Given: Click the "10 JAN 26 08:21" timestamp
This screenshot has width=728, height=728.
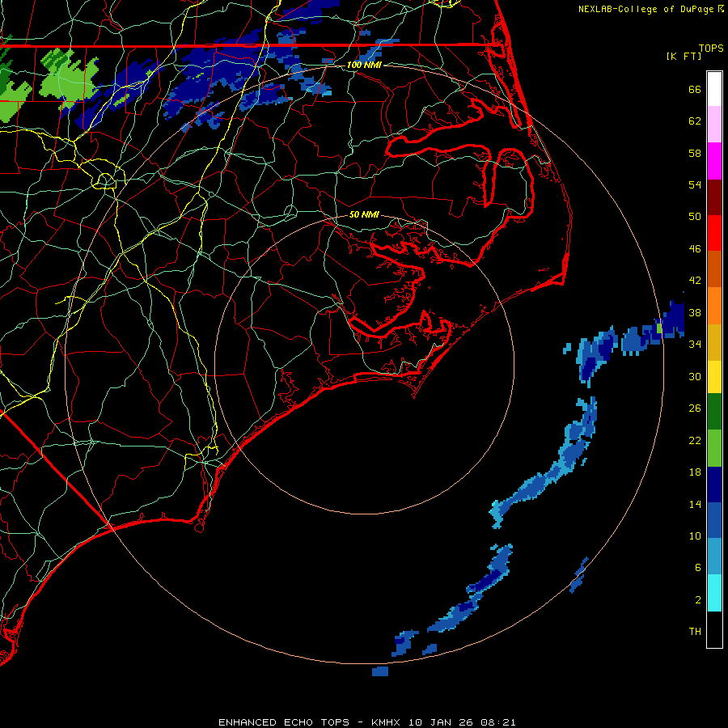Looking at the screenshot, I should point(462,722).
